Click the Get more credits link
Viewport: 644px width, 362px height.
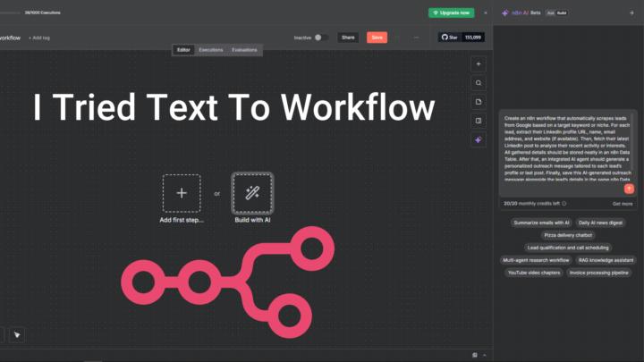click(x=623, y=204)
